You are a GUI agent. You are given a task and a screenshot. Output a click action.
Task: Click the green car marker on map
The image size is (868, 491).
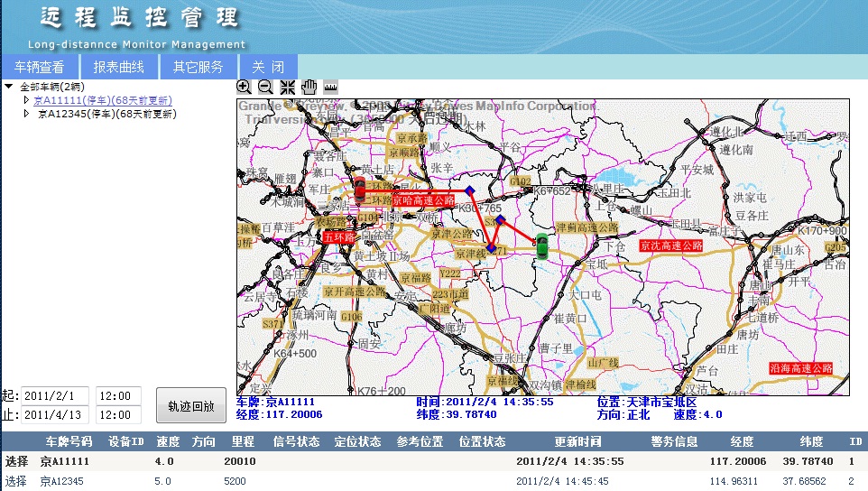click(x=541, y=246)
